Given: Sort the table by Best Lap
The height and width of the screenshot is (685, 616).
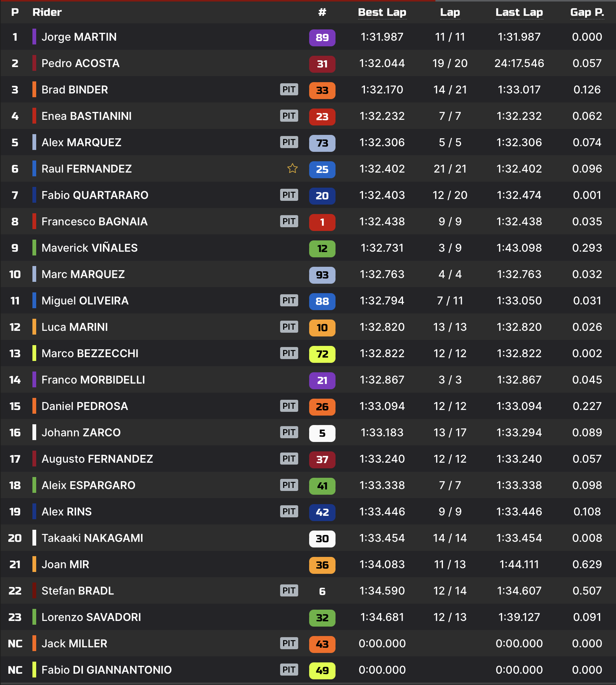Looking at the screenshot, I should click(x=382, y=12).
